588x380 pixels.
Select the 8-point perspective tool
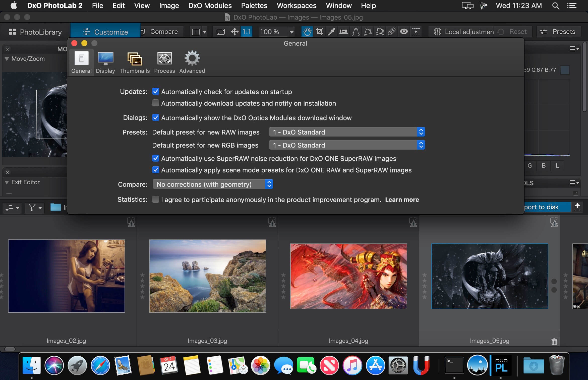pos(380,32)
